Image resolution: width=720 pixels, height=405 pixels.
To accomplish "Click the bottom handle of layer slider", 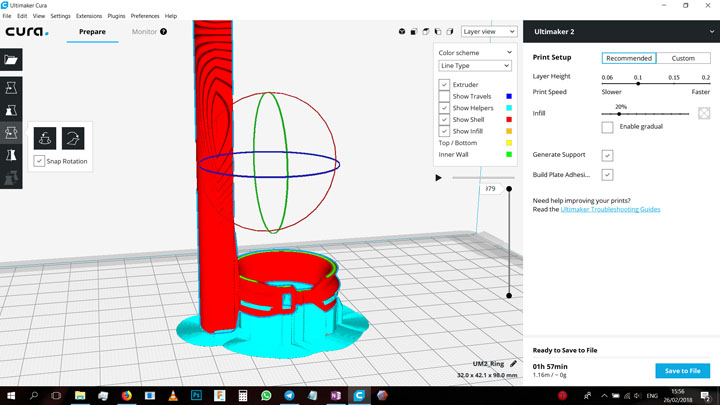I will pyautogui.click(x=509, y=296).
